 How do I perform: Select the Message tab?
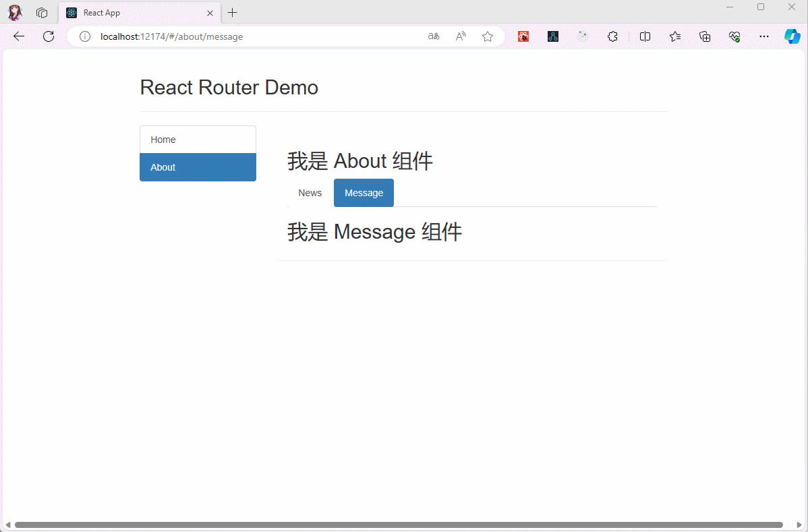364,193
